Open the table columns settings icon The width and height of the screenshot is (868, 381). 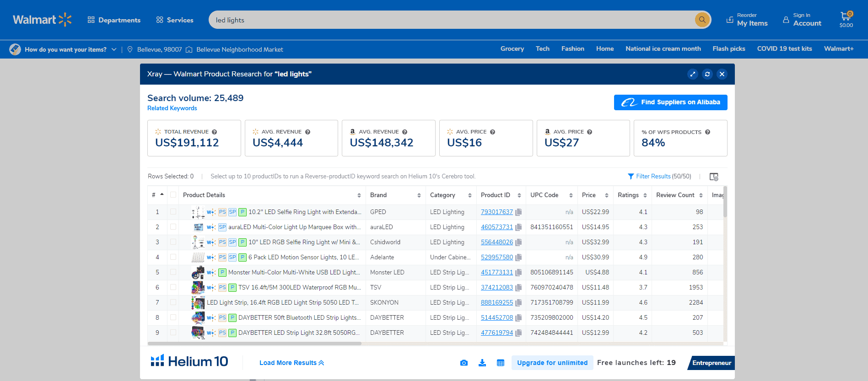click(714, 177)
